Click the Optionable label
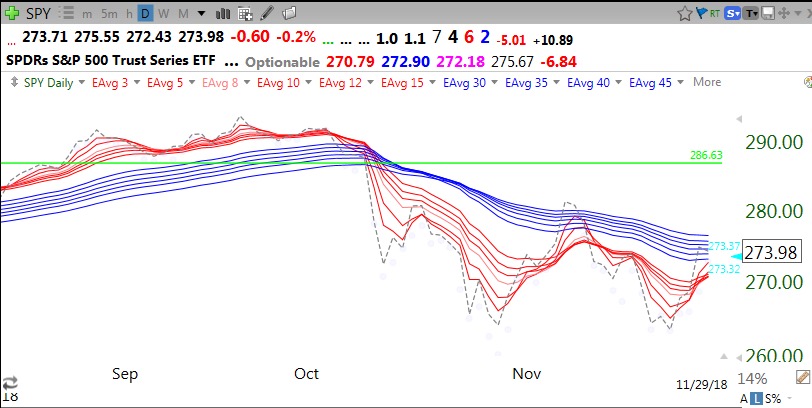The height and width of the screenshot is (408, 812). tap(282, 62)
